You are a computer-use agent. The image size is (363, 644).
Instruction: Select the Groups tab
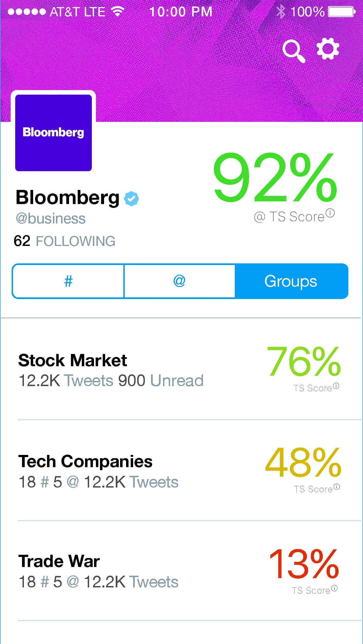291,281
